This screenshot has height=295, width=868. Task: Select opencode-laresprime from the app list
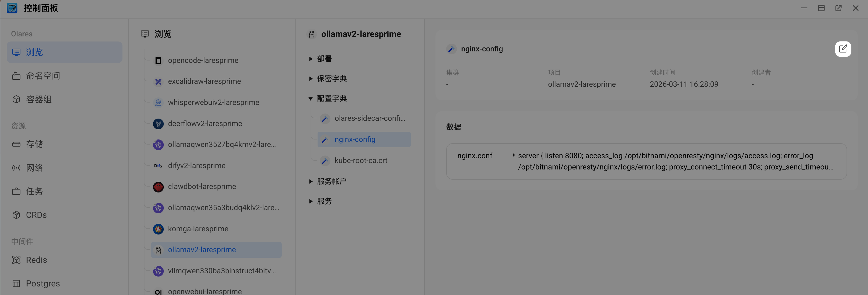203,60
